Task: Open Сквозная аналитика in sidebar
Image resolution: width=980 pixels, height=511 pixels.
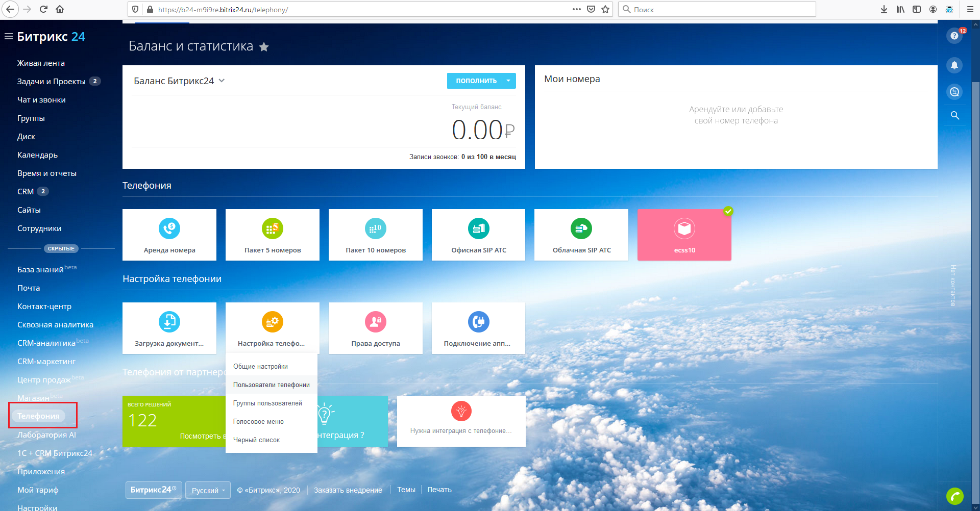Action: [55, 325]
